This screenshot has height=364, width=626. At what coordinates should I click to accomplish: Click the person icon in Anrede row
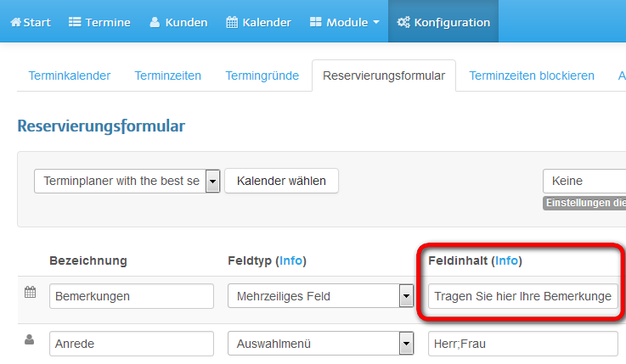click(x=29, y=339)
